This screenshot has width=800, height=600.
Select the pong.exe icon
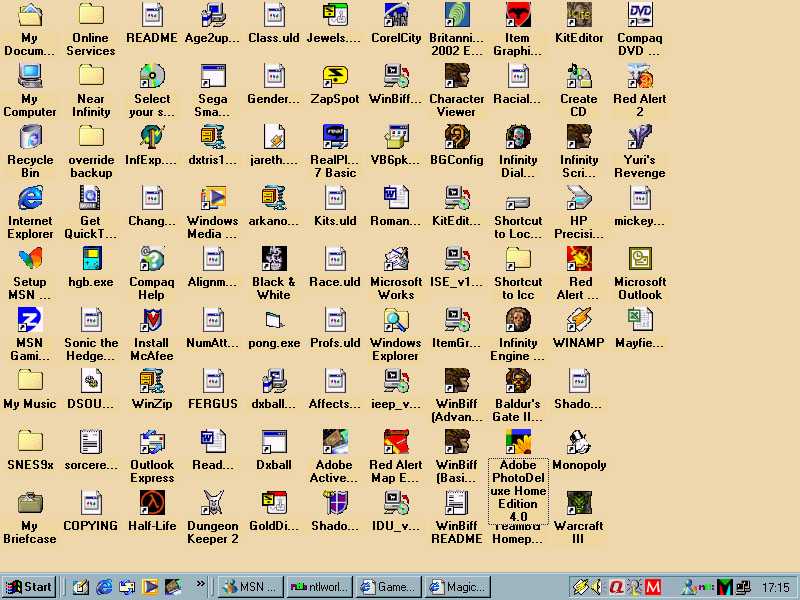coord(274,320)
